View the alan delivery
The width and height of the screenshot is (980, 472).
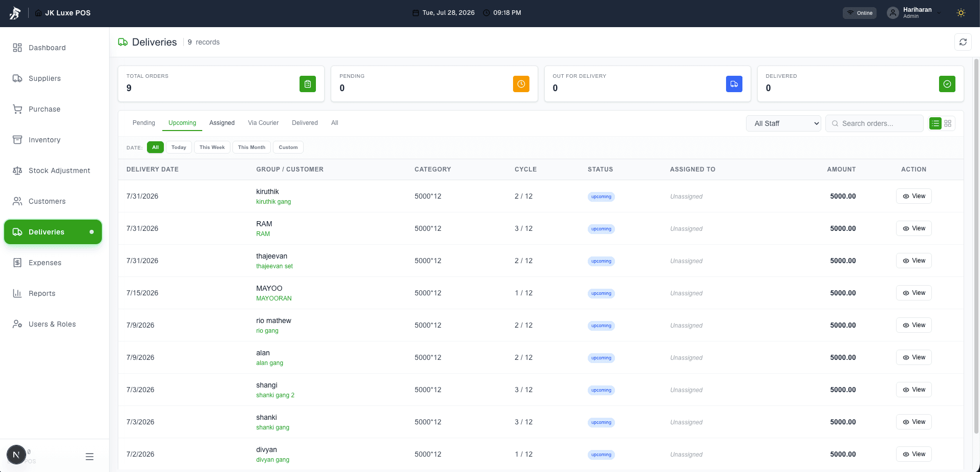(913, 357)
